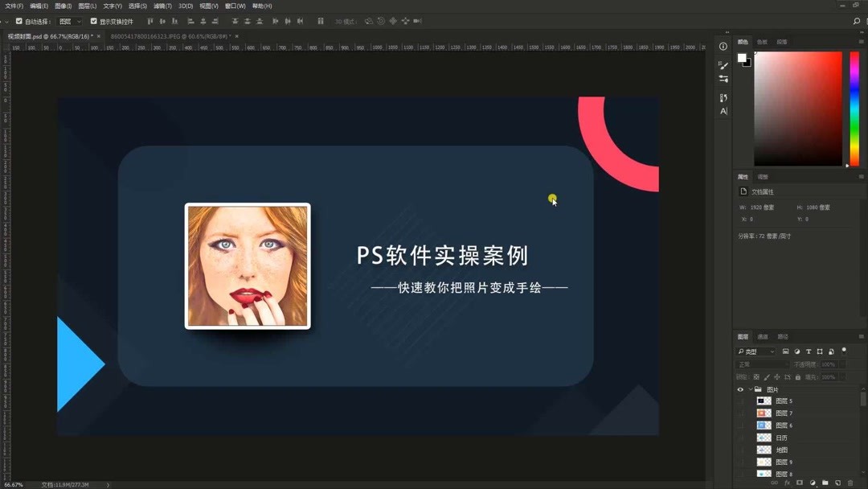Enable the 自动选择 checkbox
The height and width of the screenshot is (489, 868).
click(19, 21)
